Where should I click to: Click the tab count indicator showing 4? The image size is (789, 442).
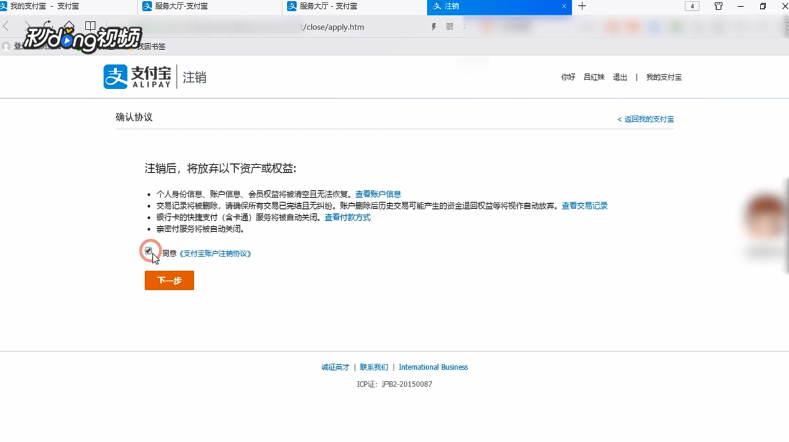[x=692, y=6]
